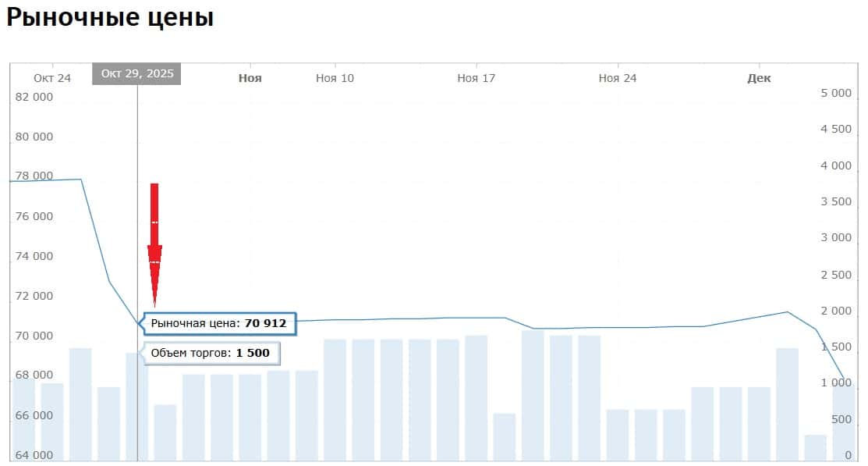
Task: Click the "Объем торгов: 1 500" tooltip
Action: click(x=210, y=353)
